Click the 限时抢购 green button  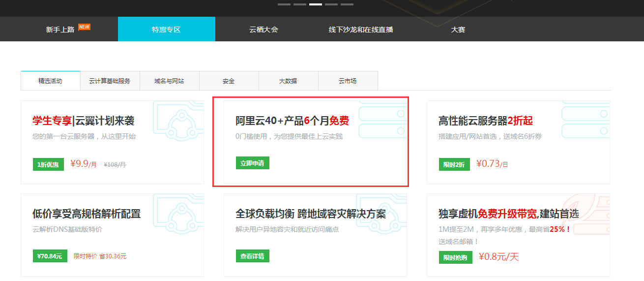coord(456,257)
